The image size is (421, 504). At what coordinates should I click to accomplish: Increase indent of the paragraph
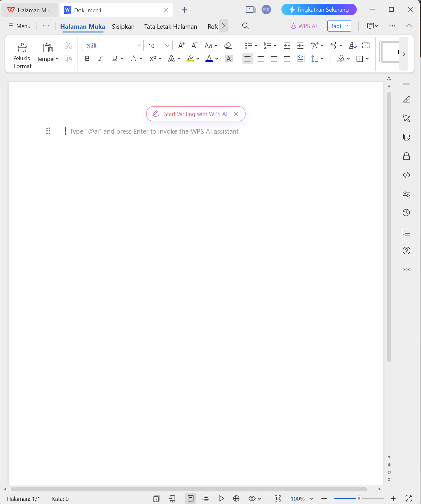[x=300, y=46]
